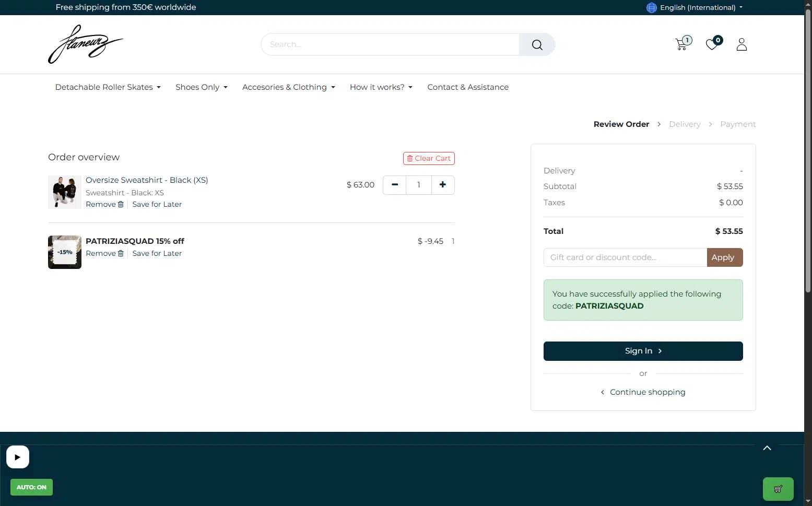This screenshot has height=506, width=812.
Task: Open the wishlist heart icon
Action: pos(713,44)
